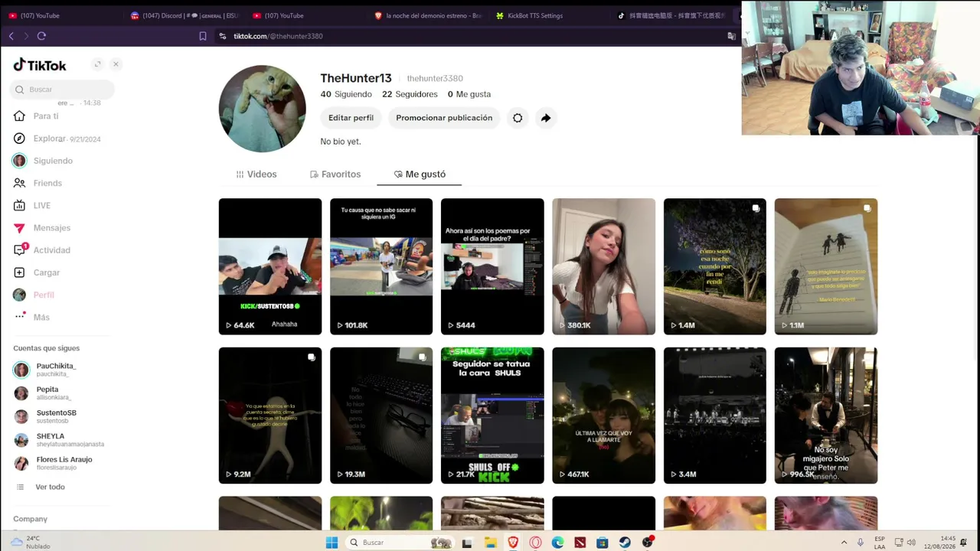Open the volume control in system tray

coord(912,543)
